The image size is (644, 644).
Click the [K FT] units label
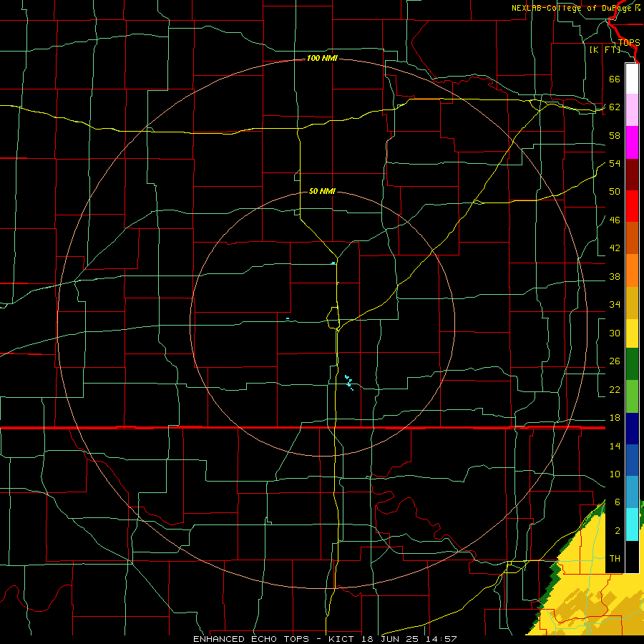(605, 50)
